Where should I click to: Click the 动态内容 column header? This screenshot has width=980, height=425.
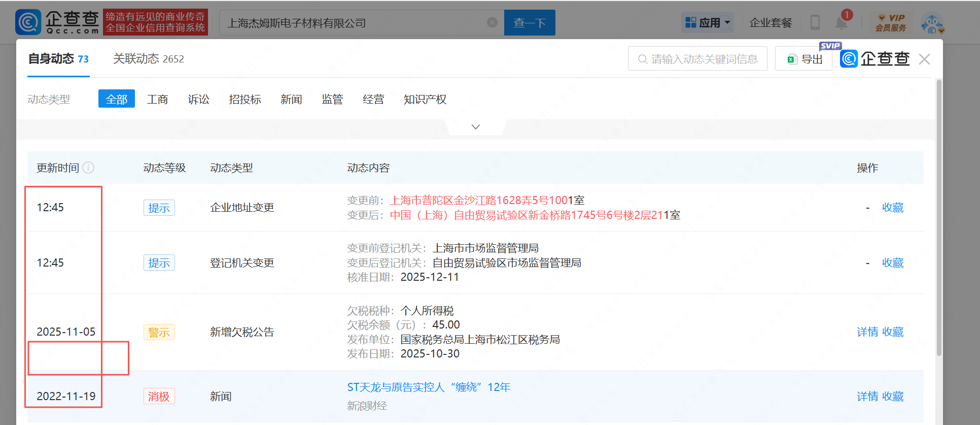(368, 168)
